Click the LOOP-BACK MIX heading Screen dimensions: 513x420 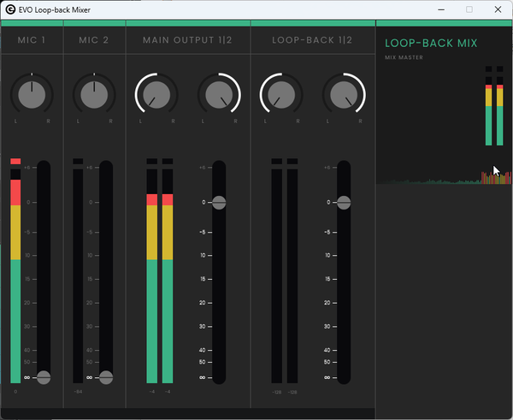tap(431, 43)
